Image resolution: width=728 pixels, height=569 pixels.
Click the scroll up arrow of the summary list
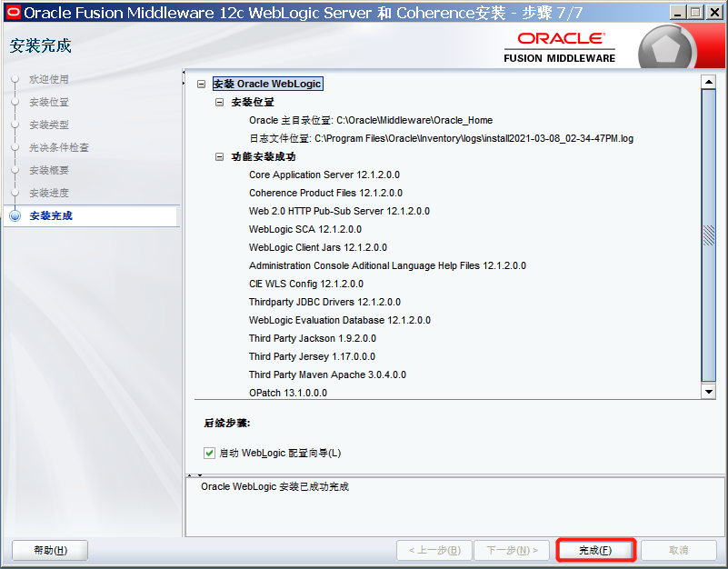[709, 82]
